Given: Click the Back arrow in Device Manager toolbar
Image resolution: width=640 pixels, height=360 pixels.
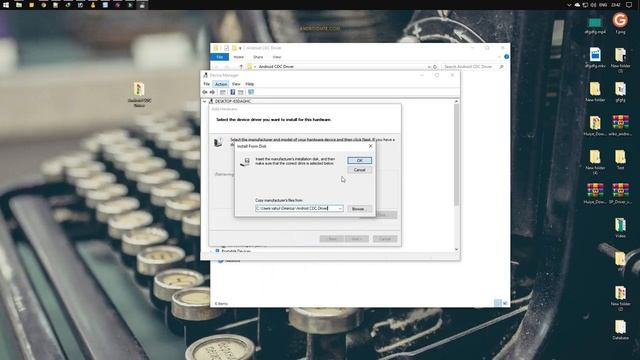Looking at the screenshot, I should (x=205, y=92).
